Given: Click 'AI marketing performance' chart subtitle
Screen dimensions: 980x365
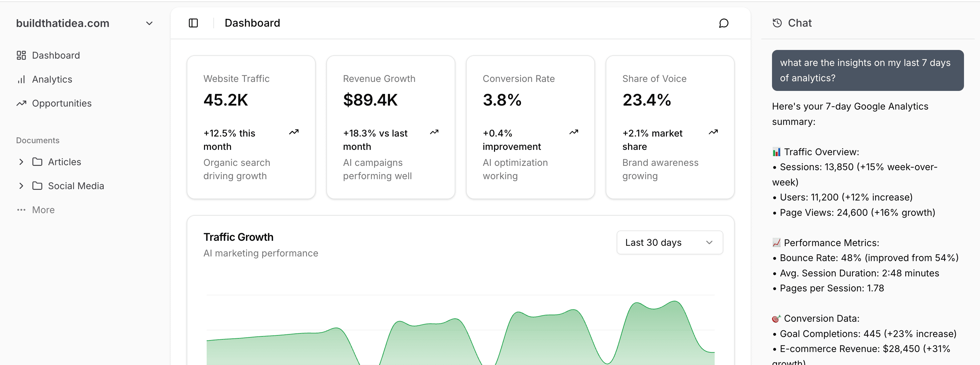Looking at the screenshot, I should click(261, 253).
